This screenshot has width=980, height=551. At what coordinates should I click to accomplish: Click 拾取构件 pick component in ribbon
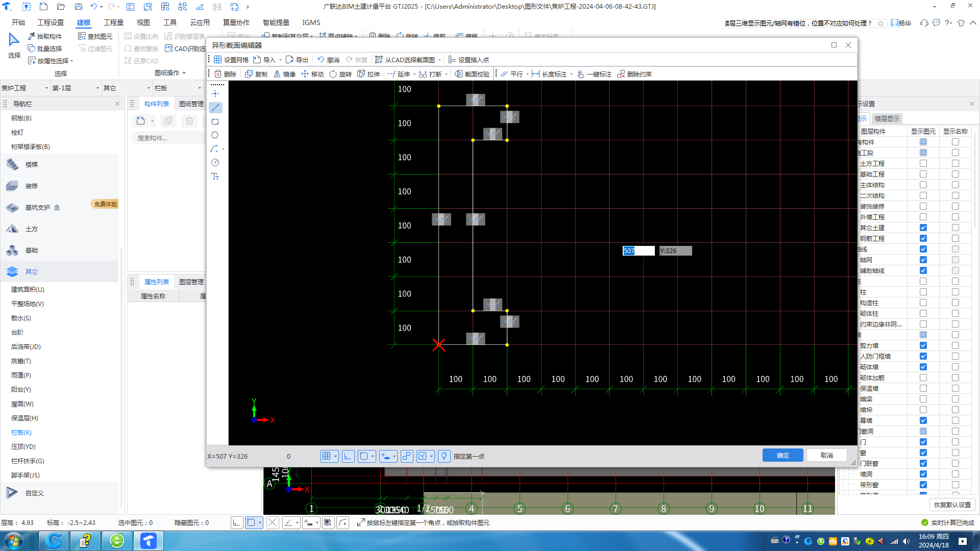45,36
